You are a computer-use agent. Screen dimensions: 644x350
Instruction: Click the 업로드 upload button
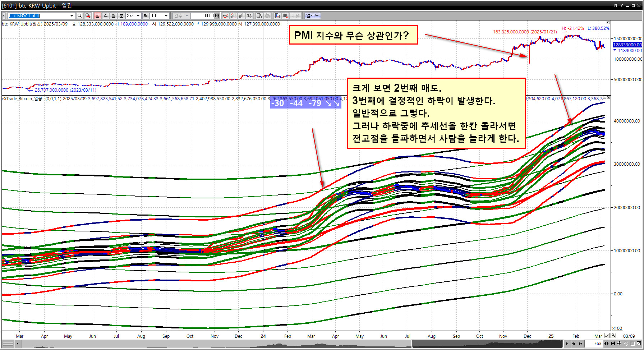pyautogui.click(x=312, y=16)
